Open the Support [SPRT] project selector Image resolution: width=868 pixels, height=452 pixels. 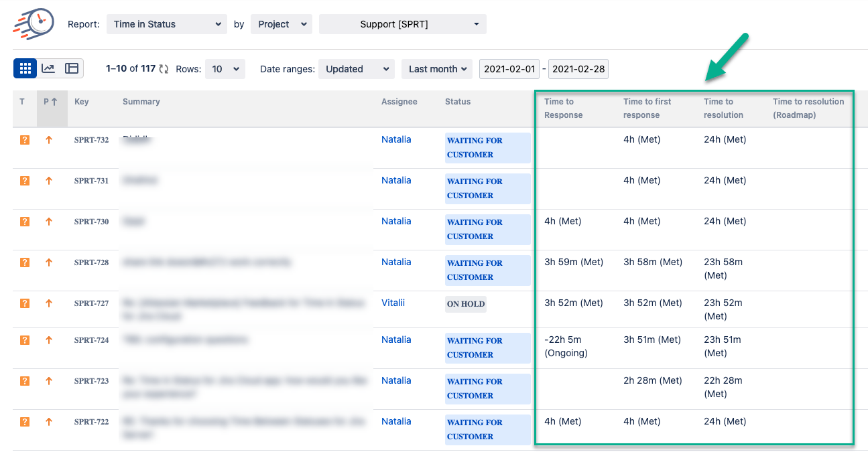click(x=402, y=24)
